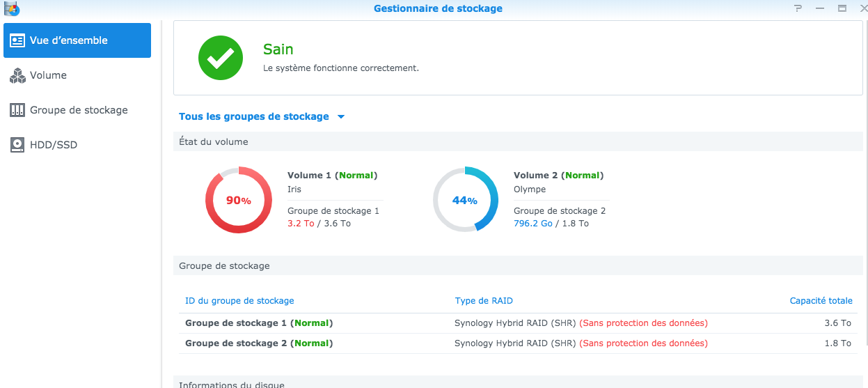Image resolution: width=868 pixels, height=388 pixels.
Task: Select the Groupe de stockage 2 table row
Action: (x=518, y=343)
